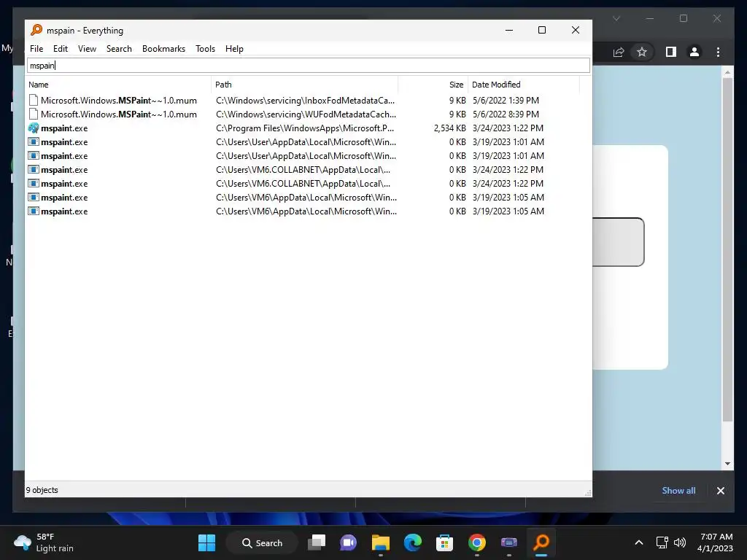Click the mspain search input field
This screenshot has width=747, height=560.
tap(309, 66)
